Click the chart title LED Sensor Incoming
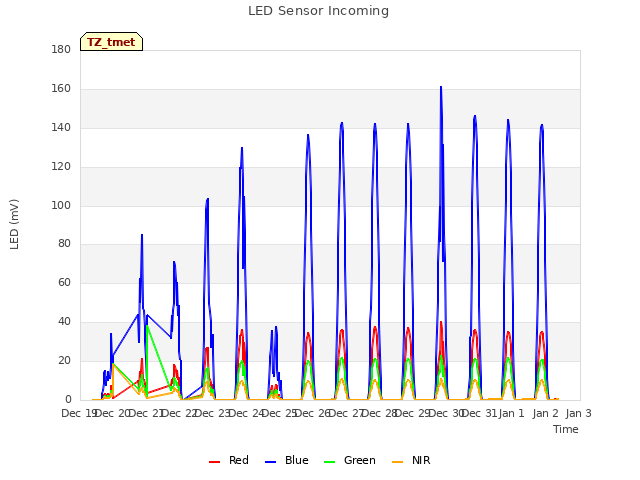The image size is (640, 480). pyautogui.click(x=318, y=11)
